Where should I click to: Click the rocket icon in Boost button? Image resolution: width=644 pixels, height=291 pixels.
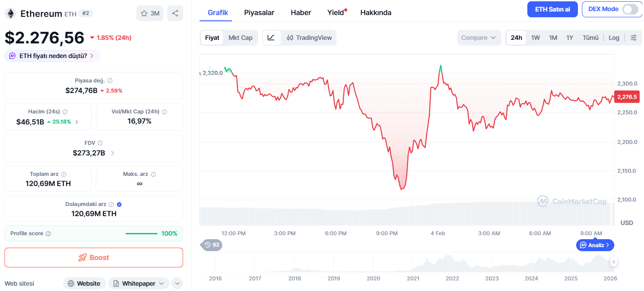tap(82, 258)
